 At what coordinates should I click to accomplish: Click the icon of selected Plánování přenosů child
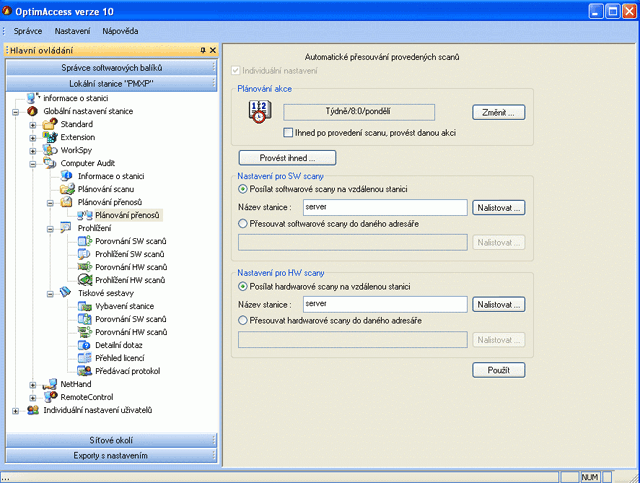coord(85,215)
